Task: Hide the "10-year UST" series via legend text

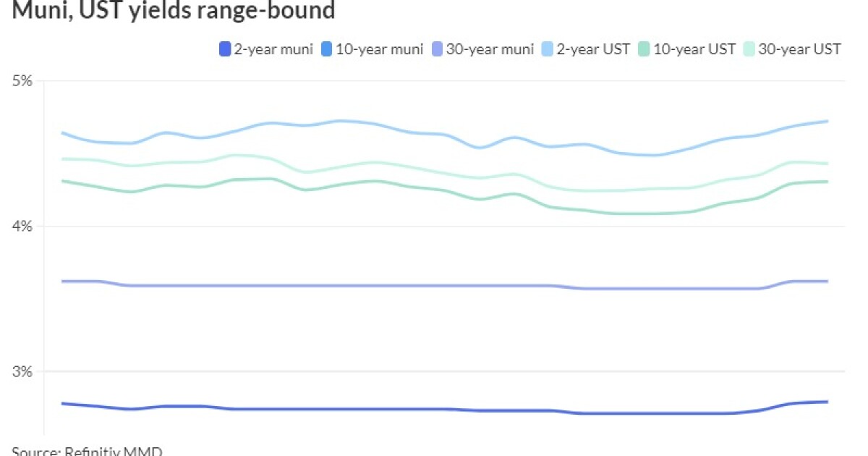Action: click(x=694, y=49)
